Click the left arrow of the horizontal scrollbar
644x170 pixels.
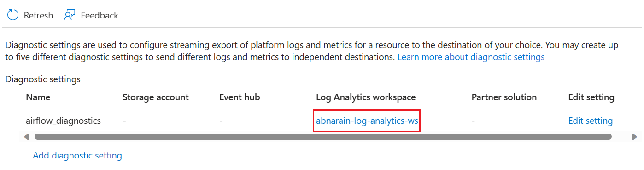(26, 137)
